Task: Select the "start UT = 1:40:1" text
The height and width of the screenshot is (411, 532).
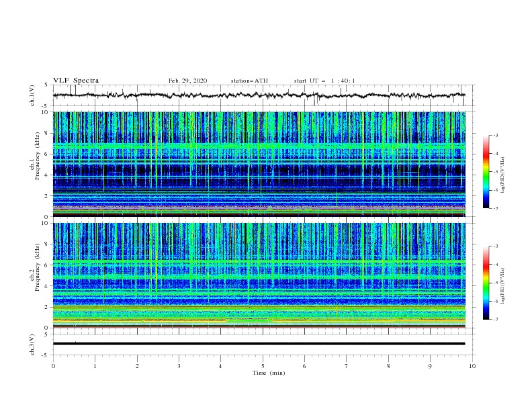Action: (324, 81)
